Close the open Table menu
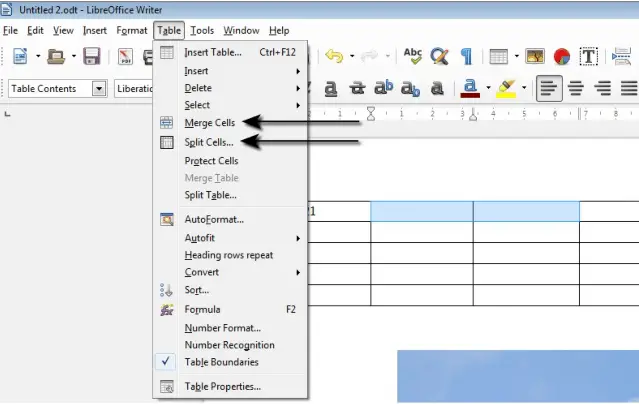This screenshot has width=639, height=404. pyautogui.click(x=169, y=31)
